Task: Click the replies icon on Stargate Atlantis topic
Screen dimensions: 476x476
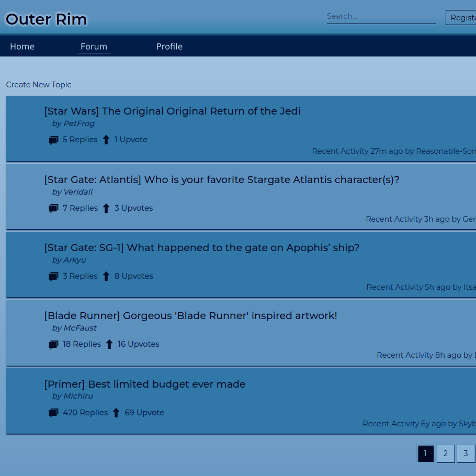Action: pyautogui.click(x=53, y=209)
